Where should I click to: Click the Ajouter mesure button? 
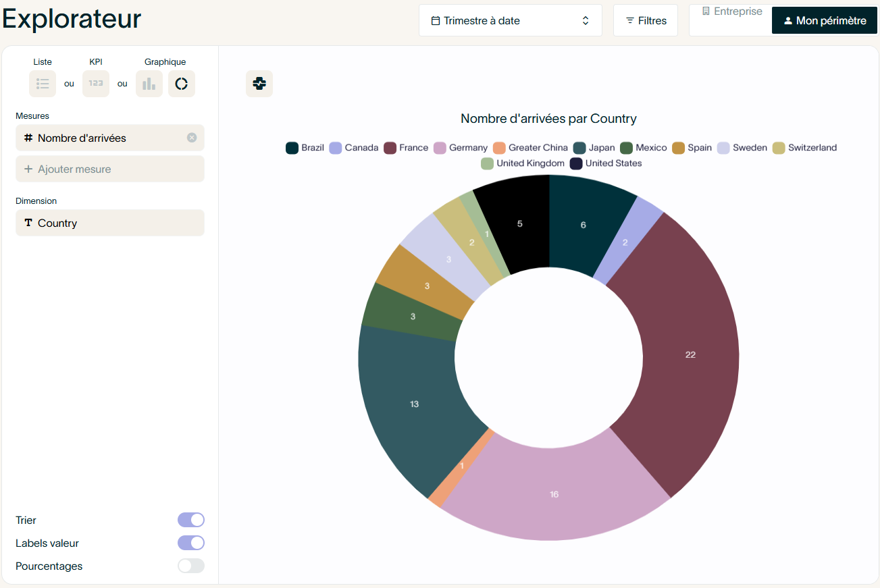click(x=110, y=169)
